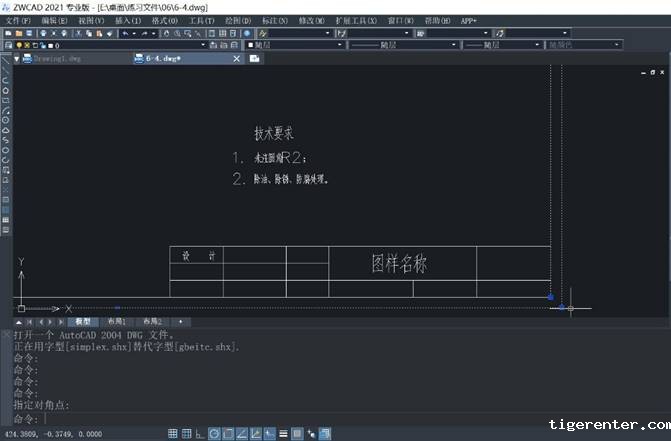Toggle polar tracking in status bar
This screenshot has width=671, height=441.
pyautogui.click(x=214, y=434)
